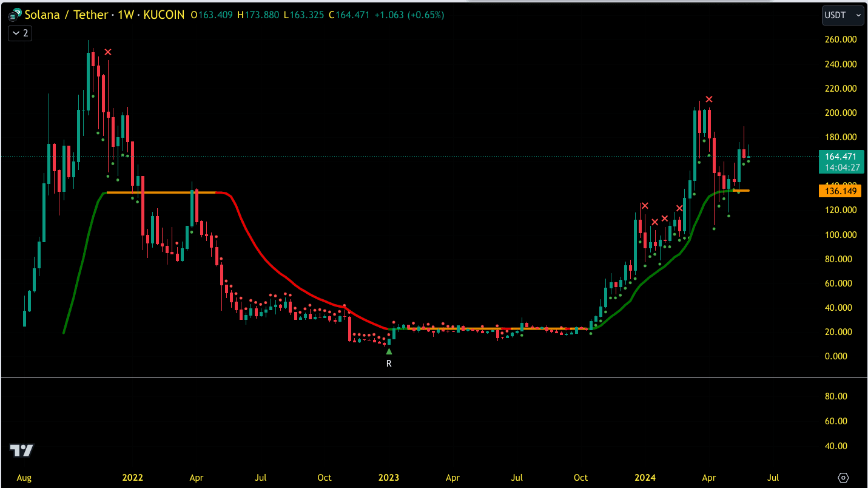Click the 2023 time axis label
This screenshot has width=868, height=488.
tap(389, 478)
